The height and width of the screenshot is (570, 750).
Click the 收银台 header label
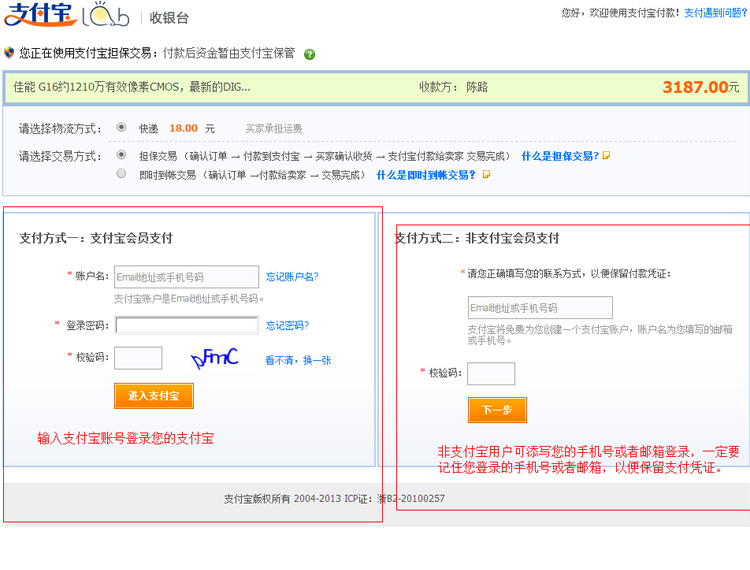click(169, 18)
